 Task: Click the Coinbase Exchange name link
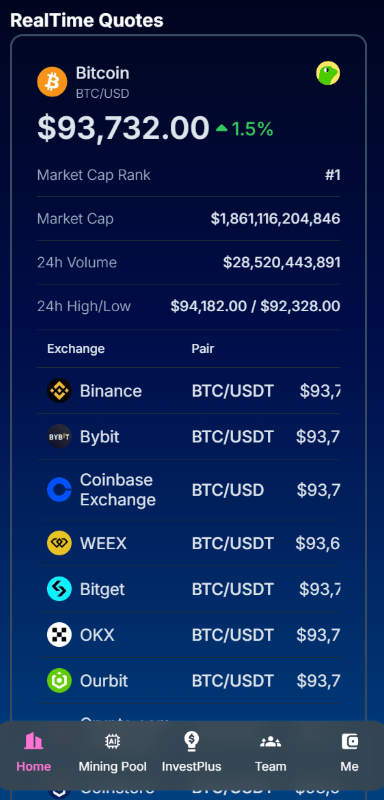118,490
